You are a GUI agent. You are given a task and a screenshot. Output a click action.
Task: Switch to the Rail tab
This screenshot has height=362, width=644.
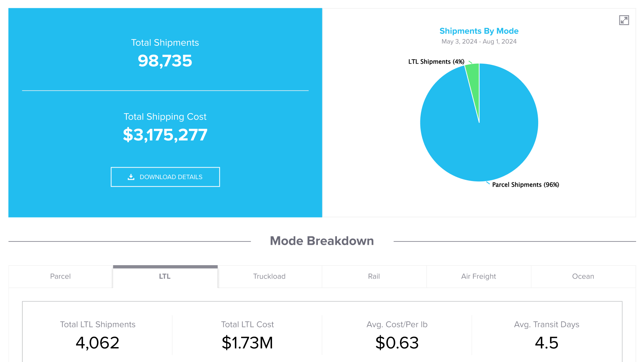[374, 276]
